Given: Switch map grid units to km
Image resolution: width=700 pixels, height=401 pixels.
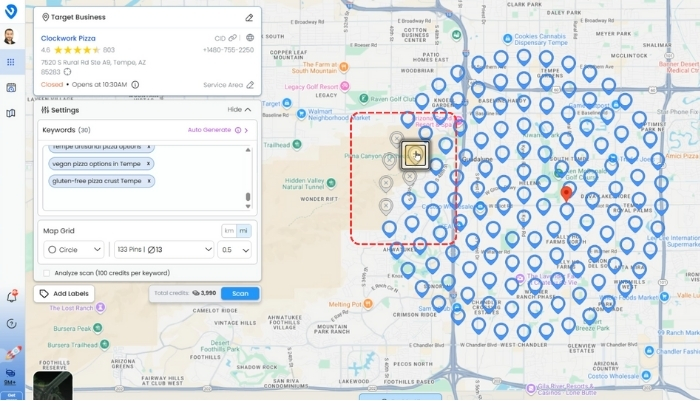Looking at the screenshot, I should click(x=229, y=231).
